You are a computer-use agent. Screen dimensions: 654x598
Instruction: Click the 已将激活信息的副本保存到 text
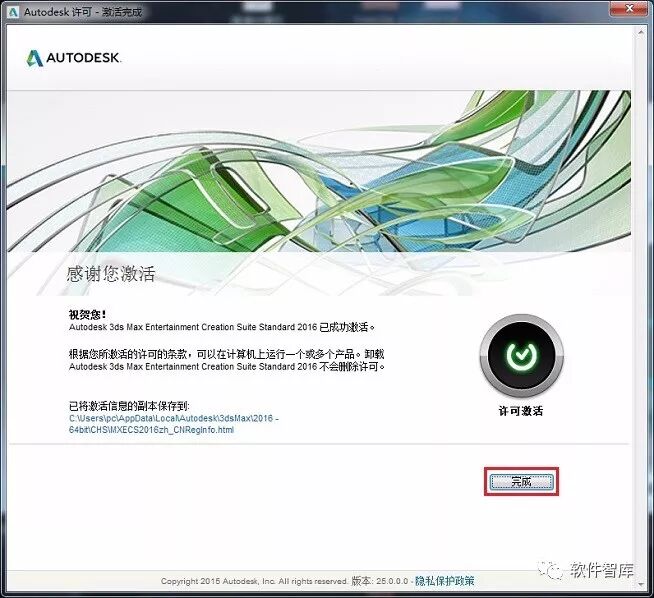[129, 406]
